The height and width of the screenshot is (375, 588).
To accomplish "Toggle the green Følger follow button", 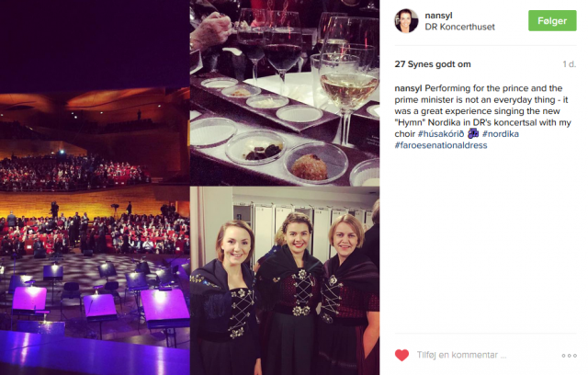I will click(x=552, y=20).
